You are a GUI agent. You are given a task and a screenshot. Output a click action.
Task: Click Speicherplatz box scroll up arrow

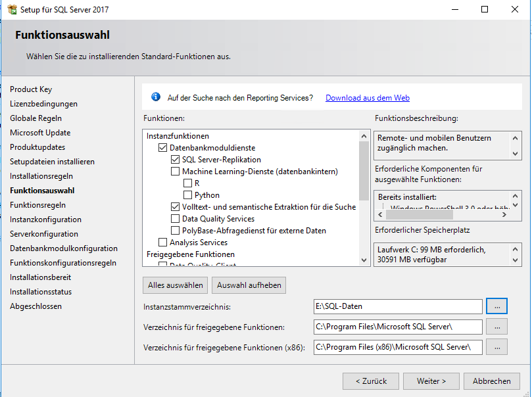(x=515, y=249)
